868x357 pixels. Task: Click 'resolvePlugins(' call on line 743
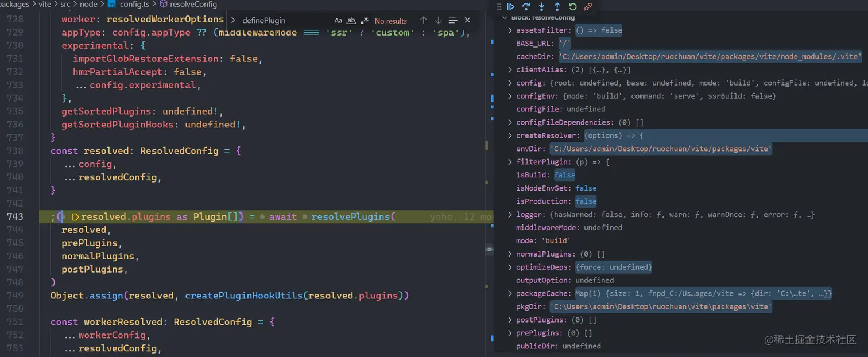(x=354, y=216)
